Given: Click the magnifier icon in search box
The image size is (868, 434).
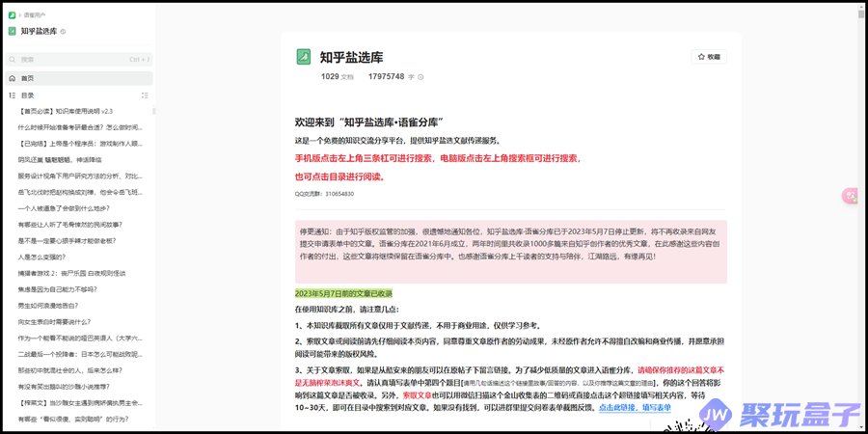Looking at the screenshot, I should 13,59.
